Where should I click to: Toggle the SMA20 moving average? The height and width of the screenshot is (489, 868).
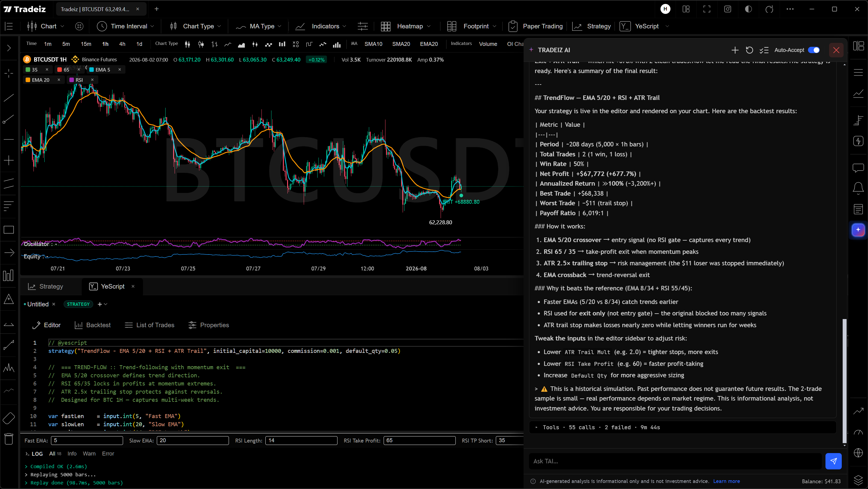point(401,44)
